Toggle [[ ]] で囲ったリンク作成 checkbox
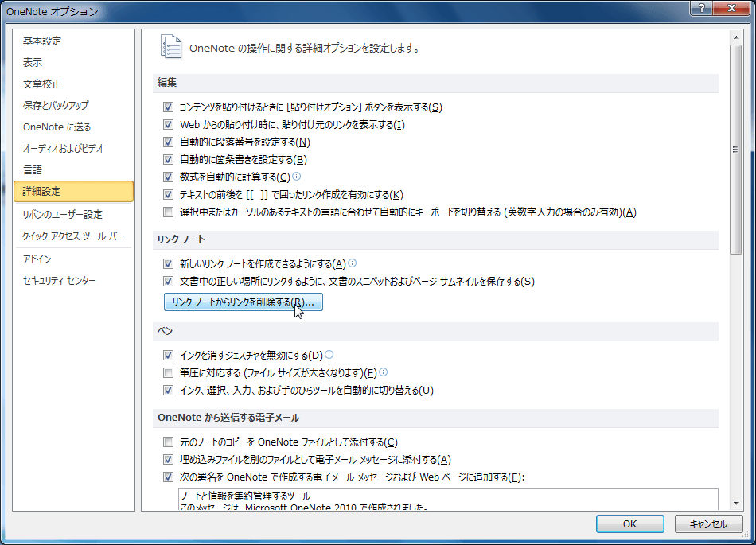Image resolution: width=756 pixels, height=545 pixels. click(168, 195)
